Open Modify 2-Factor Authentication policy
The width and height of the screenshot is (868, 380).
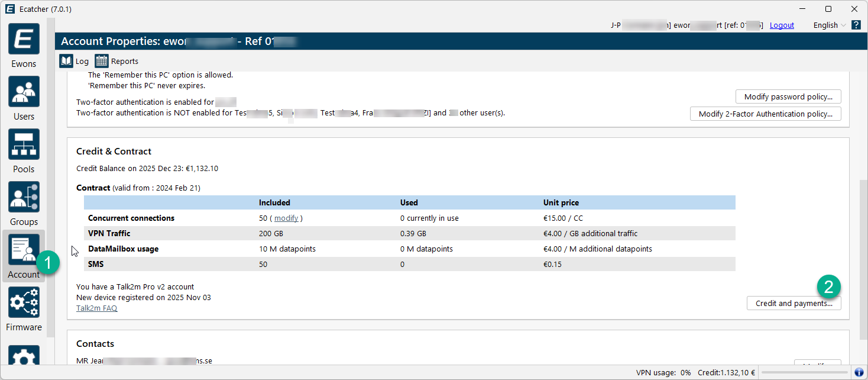point(765,114)
